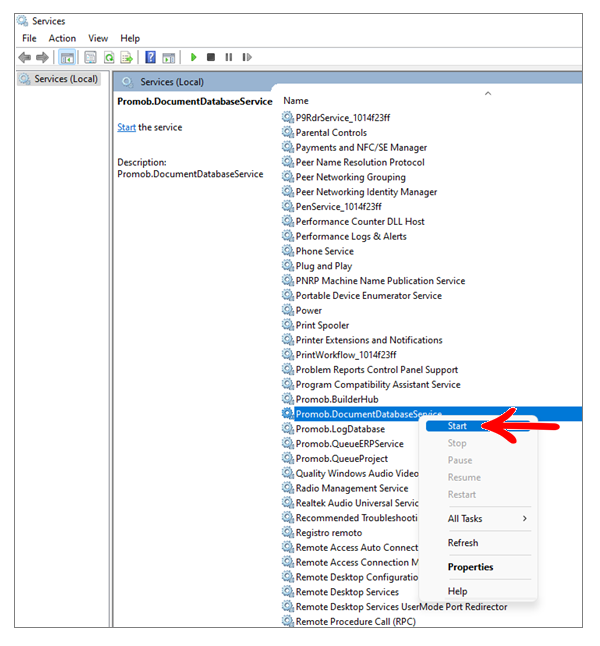Choose Help in the context menu

click(457, 591)
